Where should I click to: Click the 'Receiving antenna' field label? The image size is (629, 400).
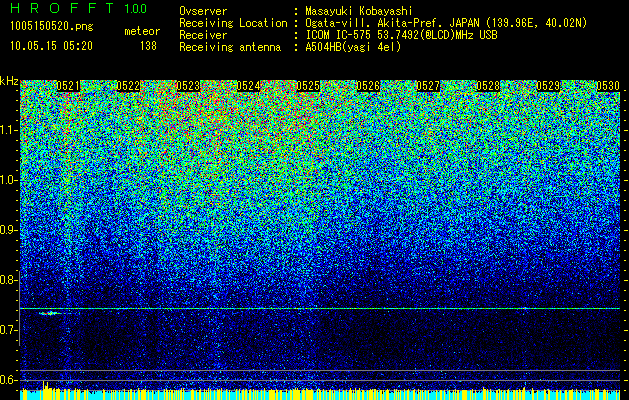230,47
